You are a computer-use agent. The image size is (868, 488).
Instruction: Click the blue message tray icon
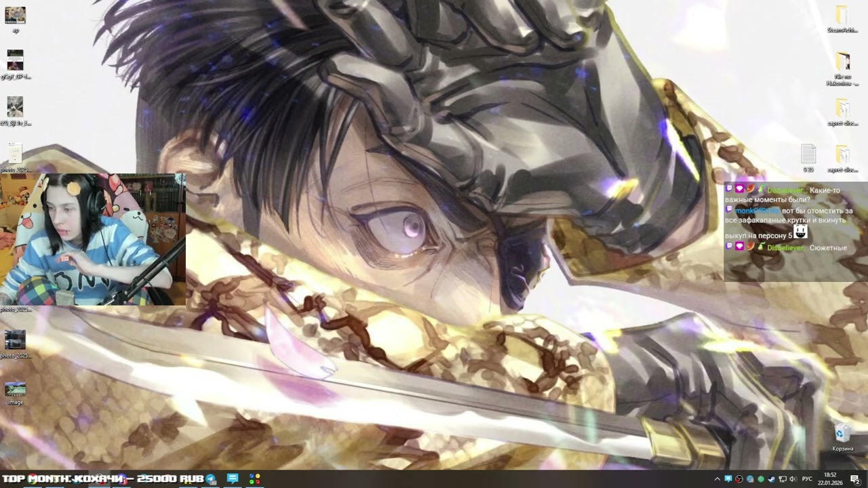click(728, 479)
